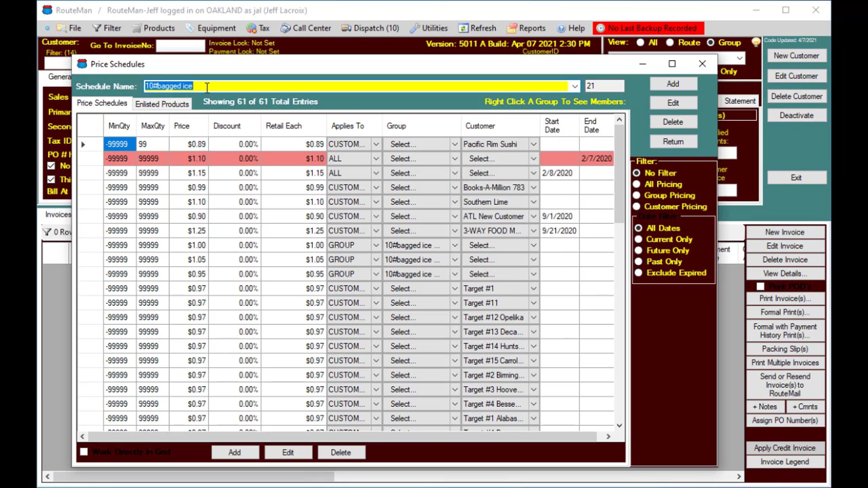Open Customer dropdown for ATL New Customer row
Screen dimensions: 868x488
(x=533, y=216)
